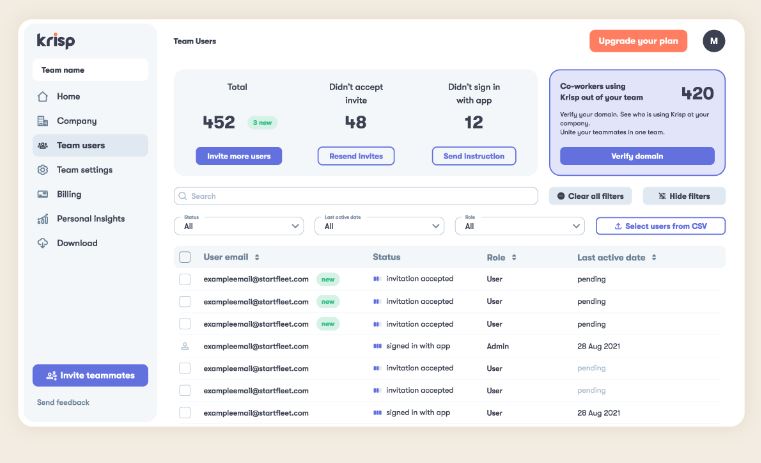
Task: Click the total count 452
Action: point(219,122)
